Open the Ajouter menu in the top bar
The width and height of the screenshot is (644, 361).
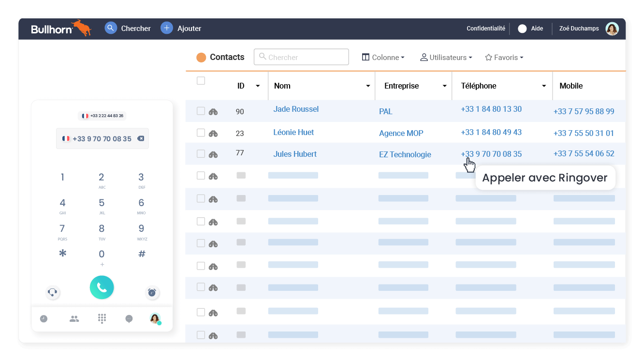[x=181, y=28]
